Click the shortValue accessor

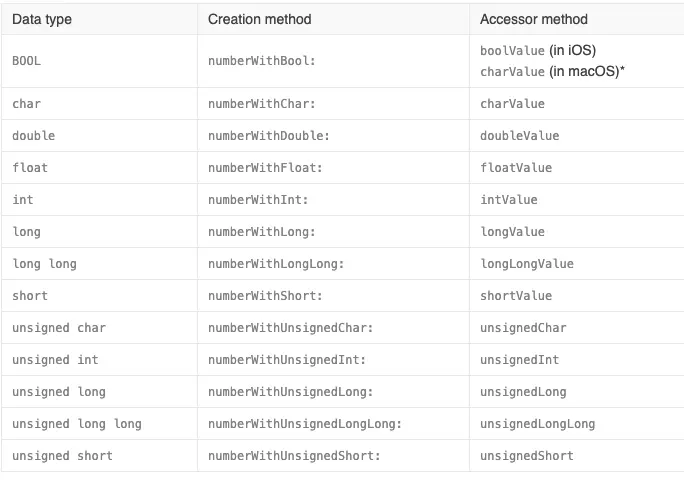click(516, 296)
